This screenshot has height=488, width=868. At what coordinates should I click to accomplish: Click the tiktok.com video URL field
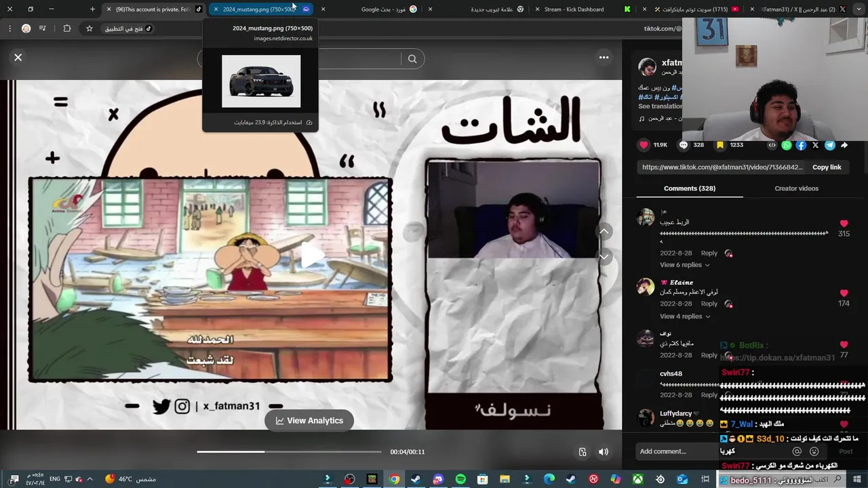722,167
